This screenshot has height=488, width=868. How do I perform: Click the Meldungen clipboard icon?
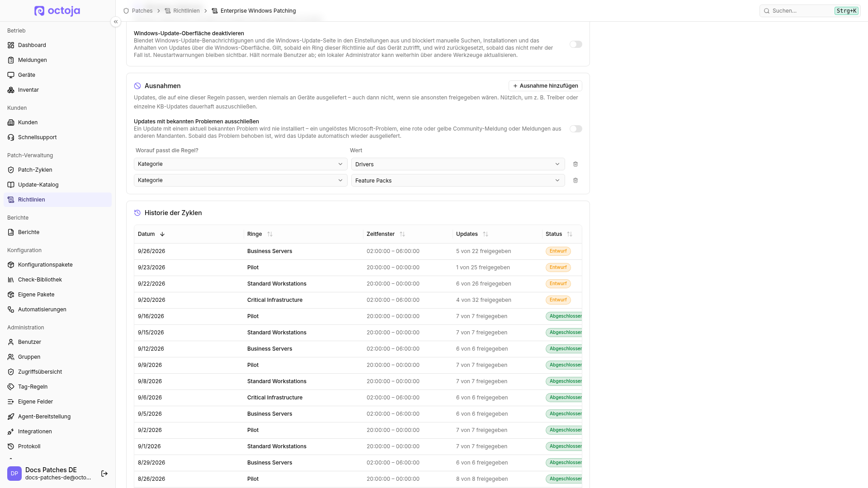11,60
